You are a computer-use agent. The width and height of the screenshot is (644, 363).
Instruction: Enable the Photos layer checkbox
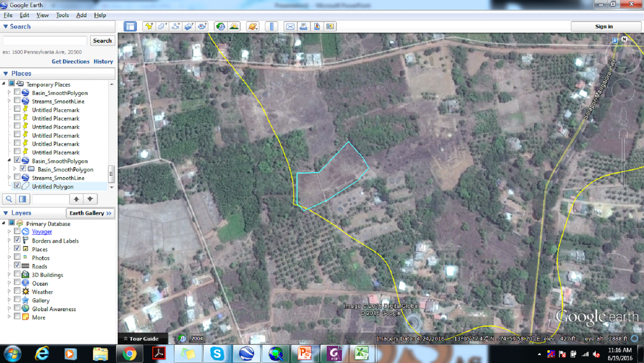(x=17, y=257)
